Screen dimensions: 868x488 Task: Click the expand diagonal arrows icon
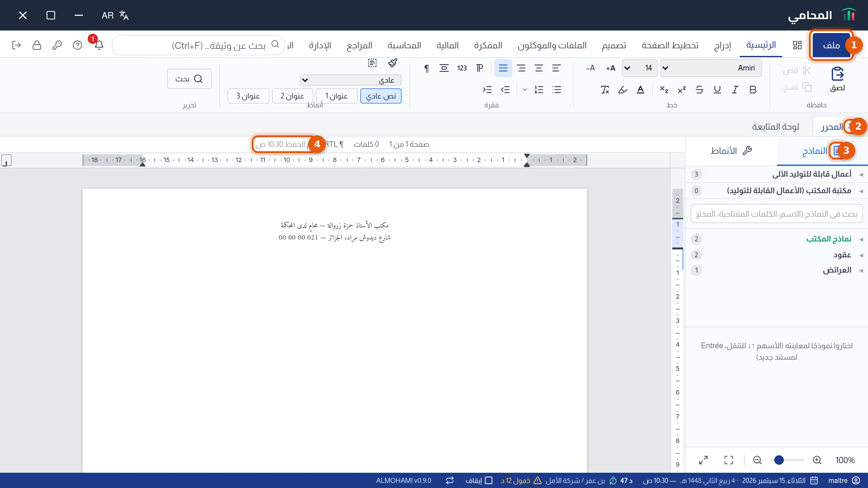point(703,460)
